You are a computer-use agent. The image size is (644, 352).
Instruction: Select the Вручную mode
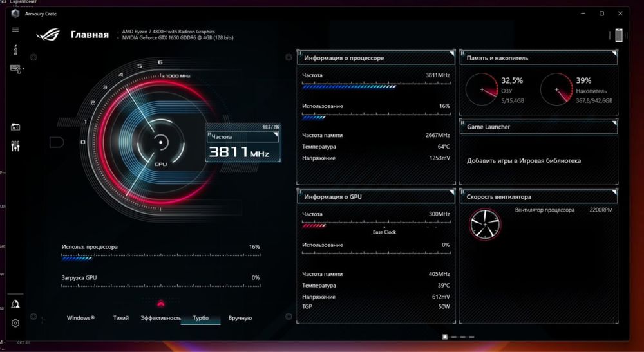[240, 318]
